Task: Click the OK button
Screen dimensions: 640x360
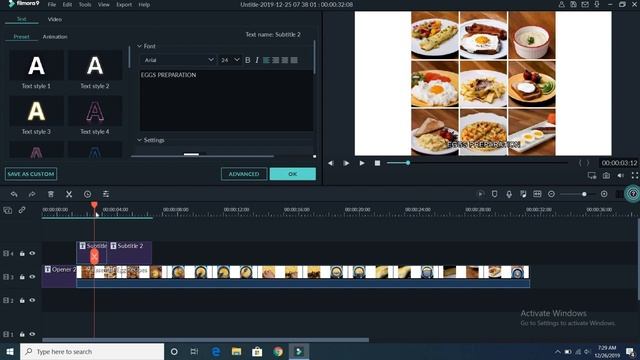Action: click(x=293, y=174)
